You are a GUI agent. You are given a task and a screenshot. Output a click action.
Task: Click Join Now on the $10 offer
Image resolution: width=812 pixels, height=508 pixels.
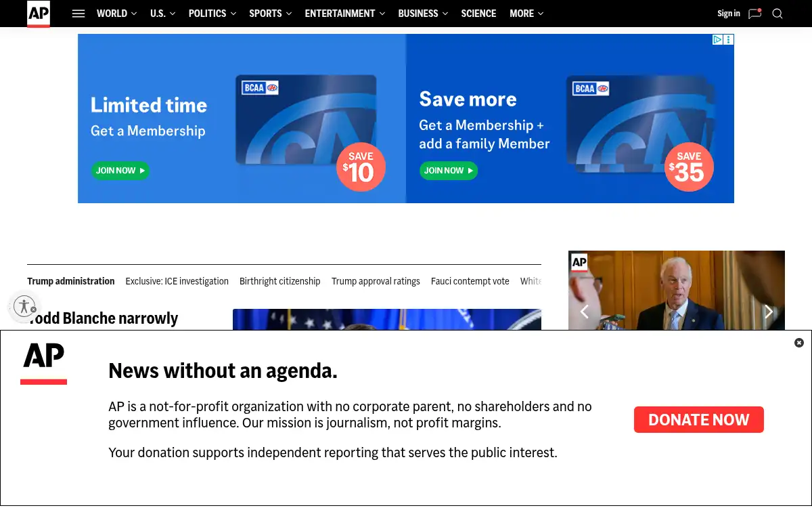click(120, 171)
